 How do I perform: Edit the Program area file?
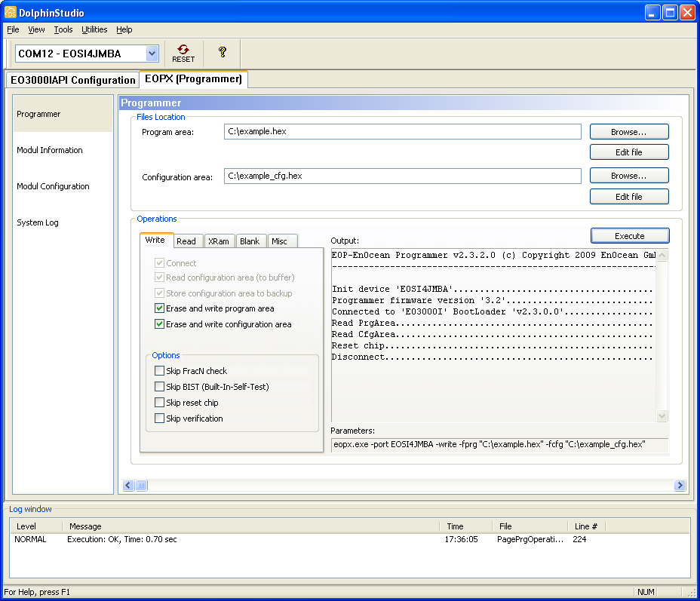point(629,152)
